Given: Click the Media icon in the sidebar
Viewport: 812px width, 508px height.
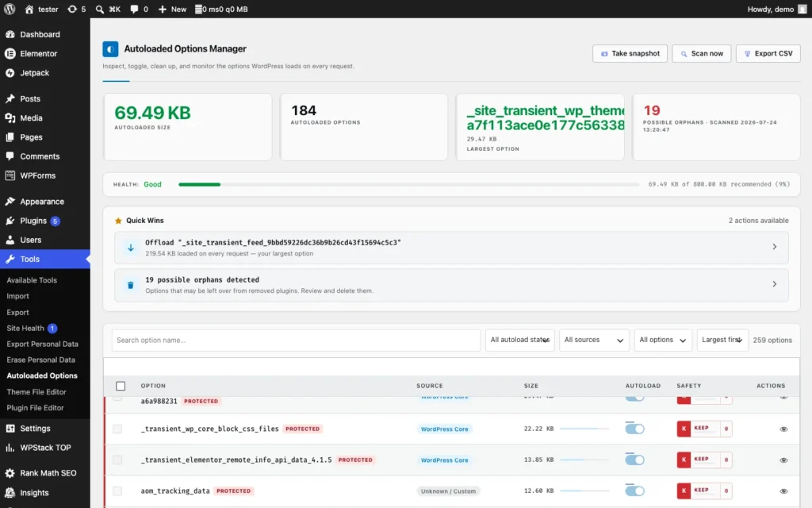Looking at the screenshot, I should [x=10, y=117].
